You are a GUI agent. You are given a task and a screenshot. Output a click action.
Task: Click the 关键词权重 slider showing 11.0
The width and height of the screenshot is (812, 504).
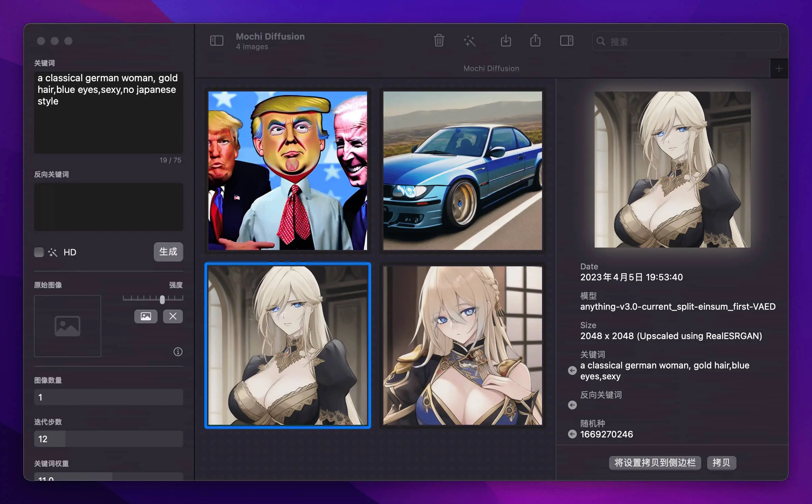108,477
